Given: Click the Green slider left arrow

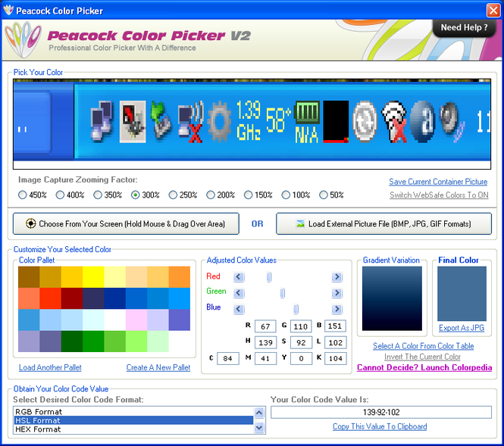Looking at the screenshot, I should pyautogui.click(x=239, y=293).
